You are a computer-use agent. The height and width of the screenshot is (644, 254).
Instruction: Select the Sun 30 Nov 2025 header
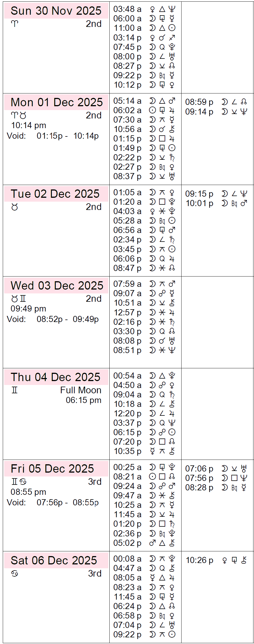(x=56, y=11)
